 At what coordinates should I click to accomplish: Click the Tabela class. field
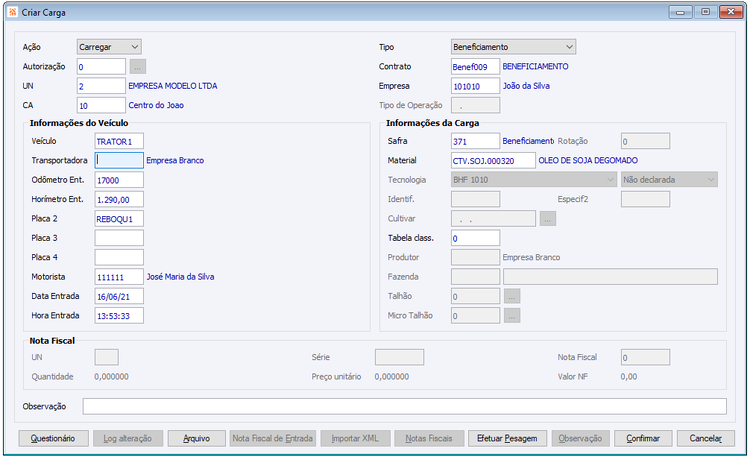(475, 238)
